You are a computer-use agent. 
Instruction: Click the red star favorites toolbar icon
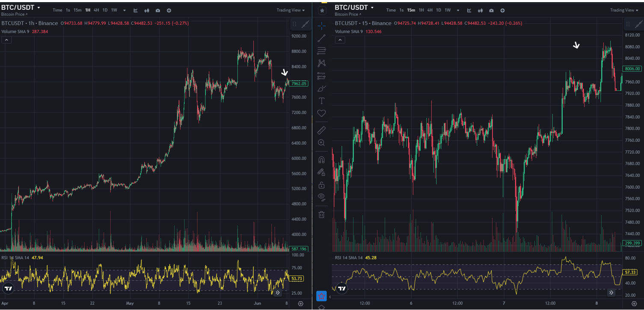click(322, 296)
